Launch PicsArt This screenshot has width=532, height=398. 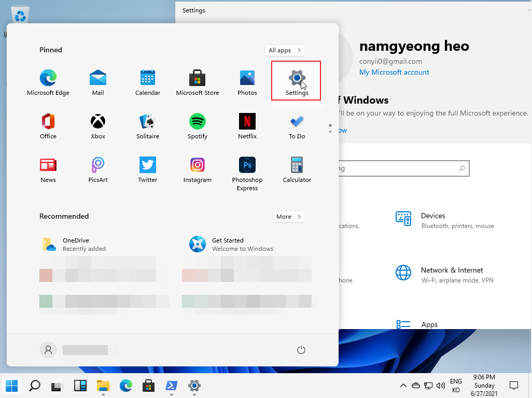[x=97, y=169]
